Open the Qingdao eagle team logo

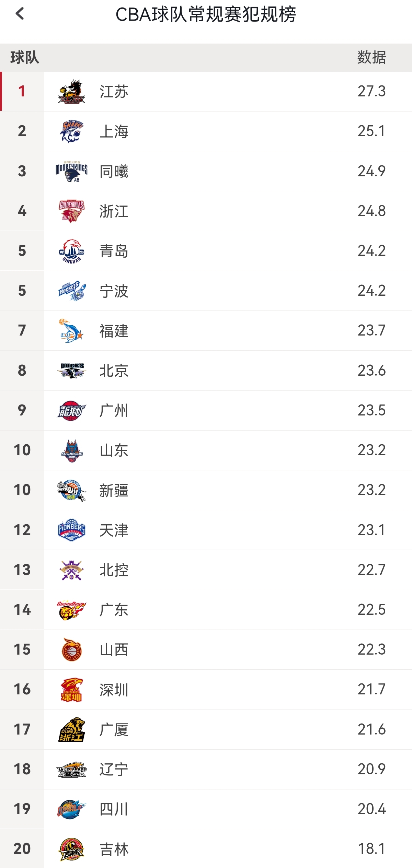tap(71, 251)
